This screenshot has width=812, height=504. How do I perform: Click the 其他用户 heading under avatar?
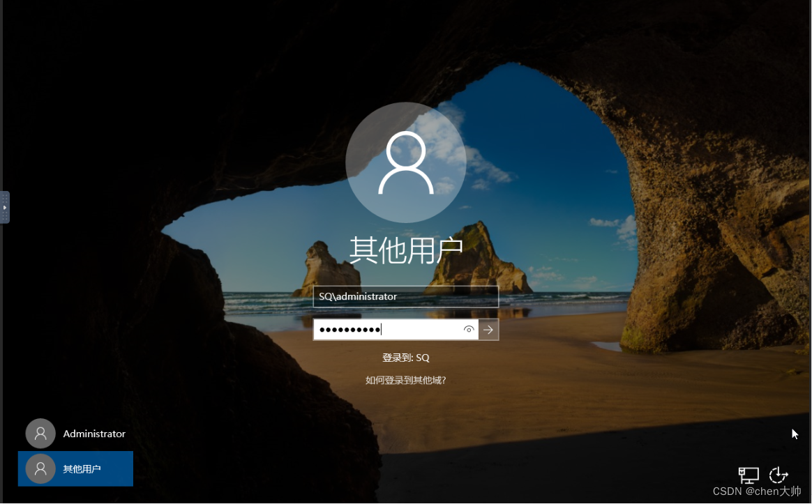(x=405, y=250)
